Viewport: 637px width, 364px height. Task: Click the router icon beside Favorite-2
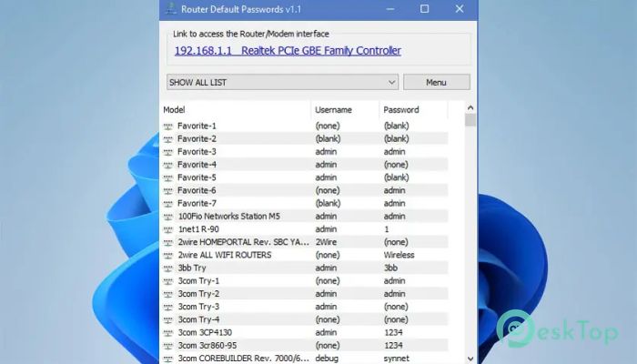click(167, 139)
